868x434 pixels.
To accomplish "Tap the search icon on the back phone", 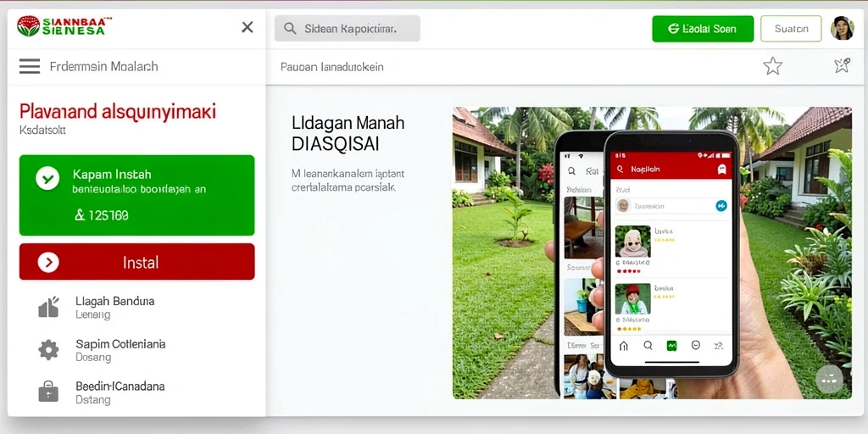I will [x=571, y=171].
